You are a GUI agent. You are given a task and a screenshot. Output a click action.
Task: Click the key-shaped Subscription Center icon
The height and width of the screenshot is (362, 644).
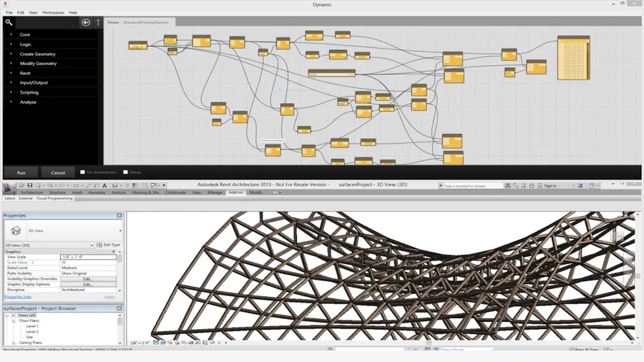(x=516, y=186)
